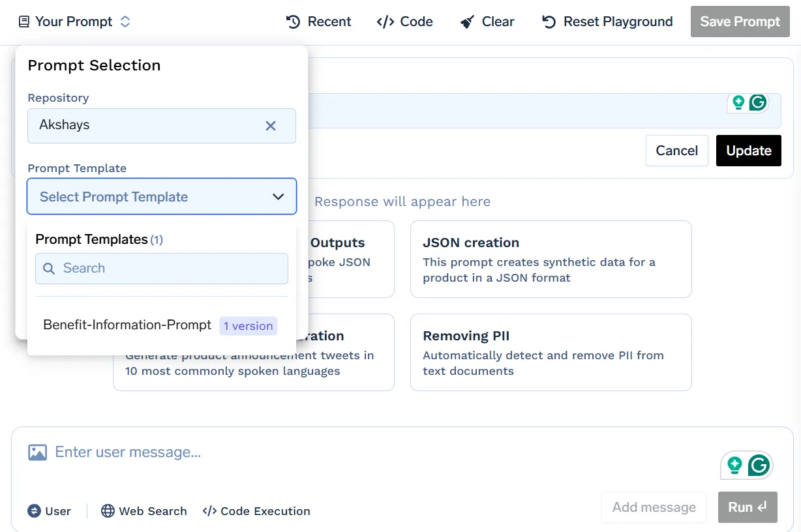Click the lightbulb icon in the top prompt area
Viewport: 801px width, 532px height.
coord(738,102)
